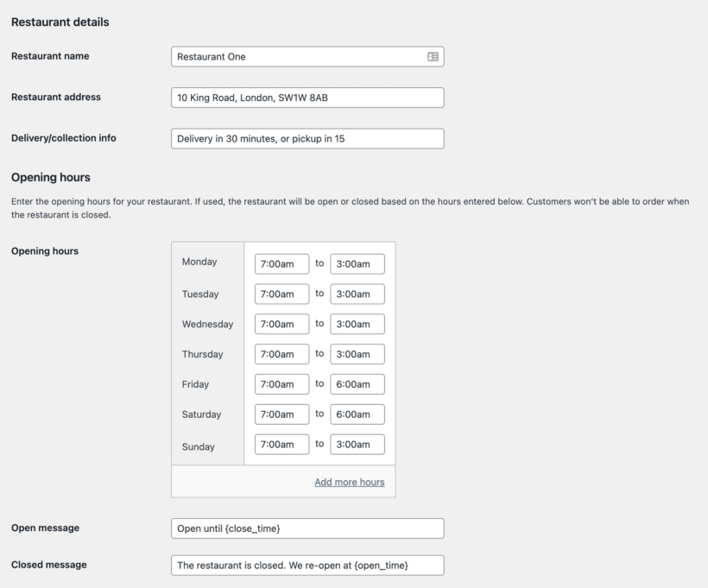Open the Friday closing time showing 6:00am
This screenshot has height=588, width=708.
tap(357, 383)
